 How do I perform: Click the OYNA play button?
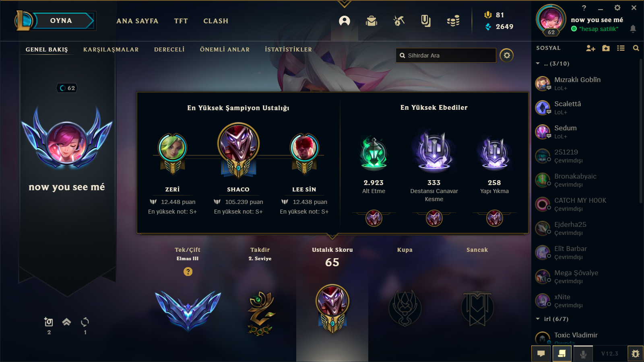[x=61, y=21]
